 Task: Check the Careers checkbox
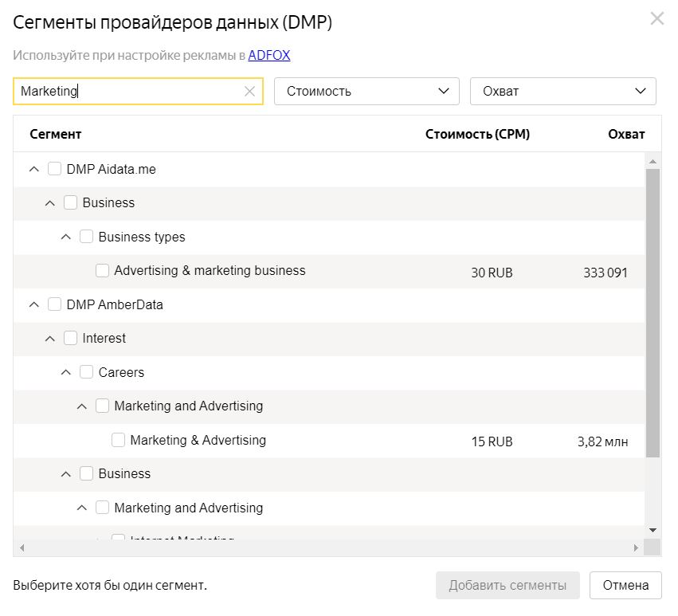87,371
